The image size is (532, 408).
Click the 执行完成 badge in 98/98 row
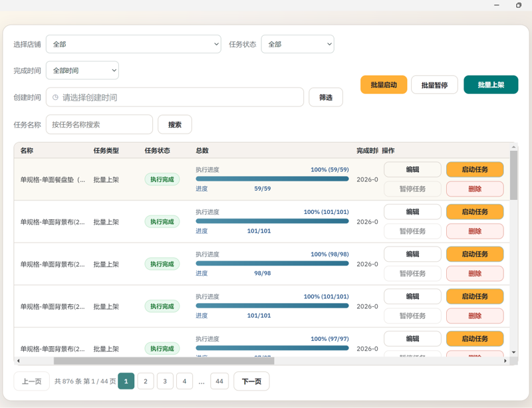pos(162,264)
